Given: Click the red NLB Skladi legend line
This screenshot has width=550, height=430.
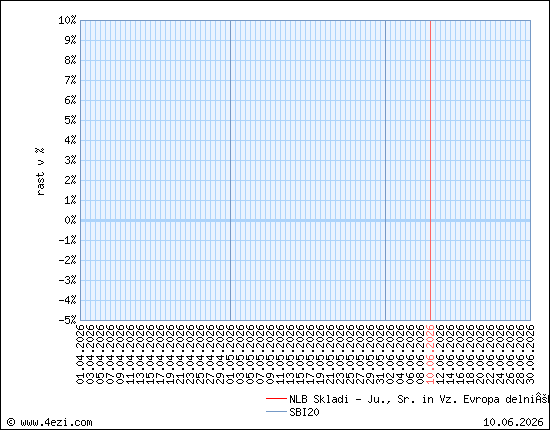Looking at the screenshot, I should [276, 399].
